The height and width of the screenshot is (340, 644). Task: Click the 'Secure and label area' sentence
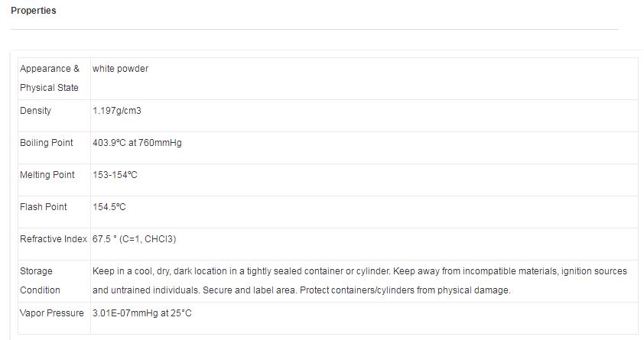(x=249, y=290)
